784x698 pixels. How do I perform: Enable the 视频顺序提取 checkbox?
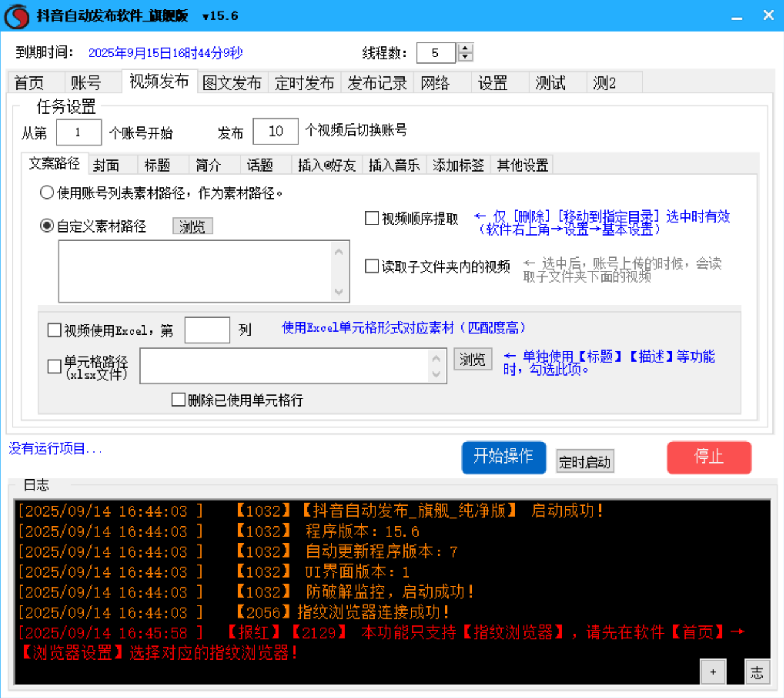coord(370,219)
